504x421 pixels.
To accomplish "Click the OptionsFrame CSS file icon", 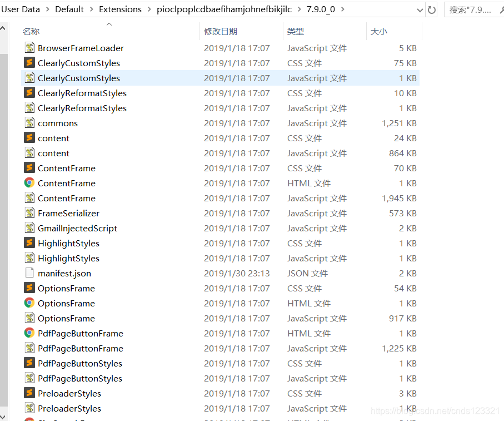I will click(29, 288).
